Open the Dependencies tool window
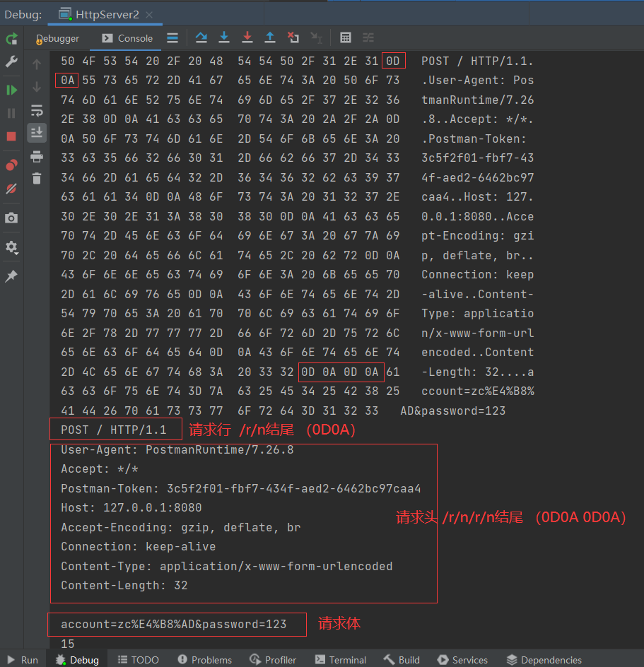Image resolution: width=644 pixels, height=667 pixels. [544, 660]
